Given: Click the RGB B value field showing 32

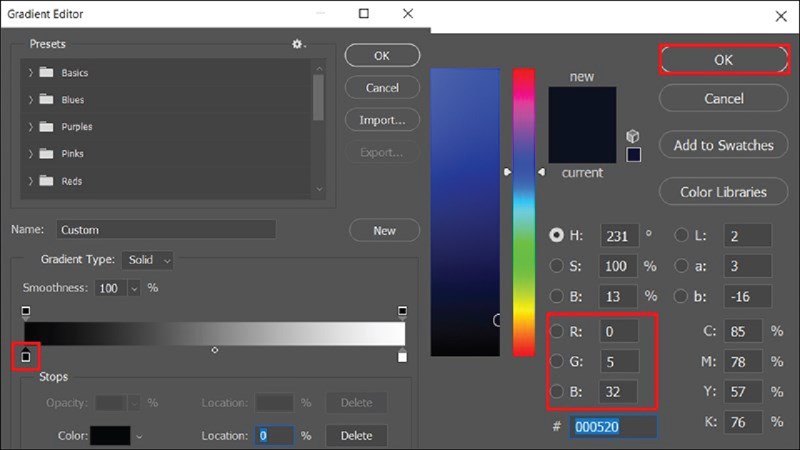Looking at the screenshot, I should click(x=619, y=391).
